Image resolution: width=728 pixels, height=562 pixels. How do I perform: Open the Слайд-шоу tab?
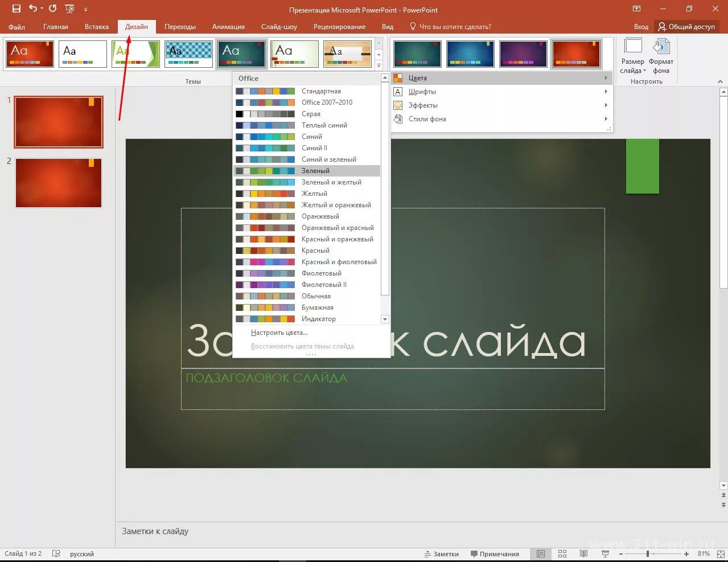(x=279, y=27)
